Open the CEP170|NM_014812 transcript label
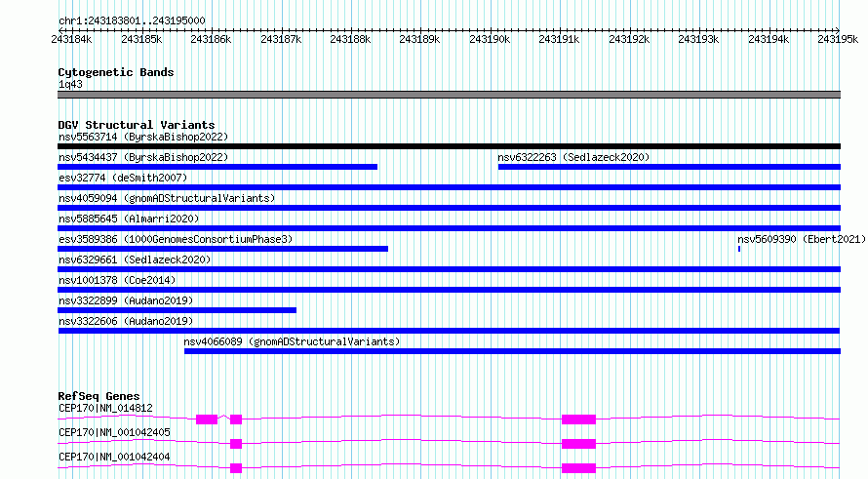868x479 pixels. 105,408
